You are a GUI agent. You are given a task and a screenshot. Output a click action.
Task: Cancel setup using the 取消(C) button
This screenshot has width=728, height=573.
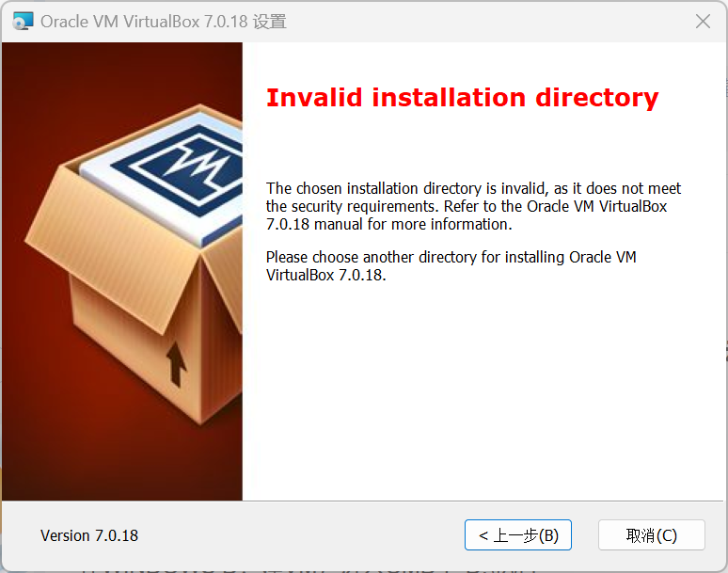point(652,535)
